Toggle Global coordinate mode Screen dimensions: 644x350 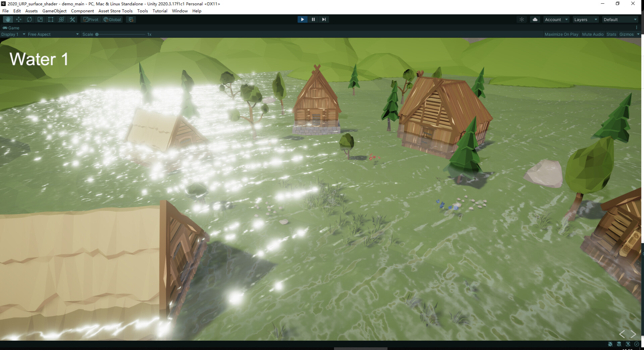pos(112,19)
